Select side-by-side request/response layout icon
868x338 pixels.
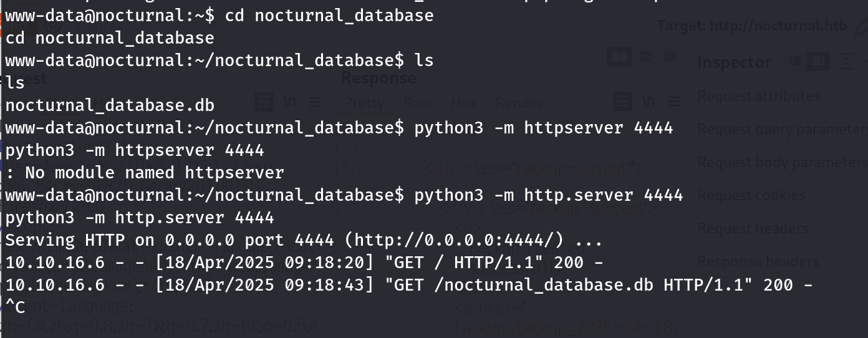[x=619, y=57]
